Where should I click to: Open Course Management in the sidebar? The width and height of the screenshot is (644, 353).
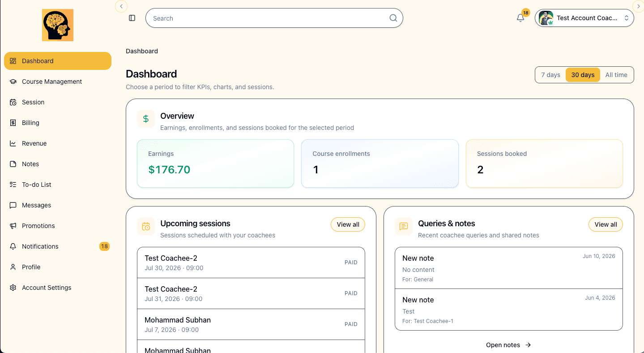click(x=58, y=82)
